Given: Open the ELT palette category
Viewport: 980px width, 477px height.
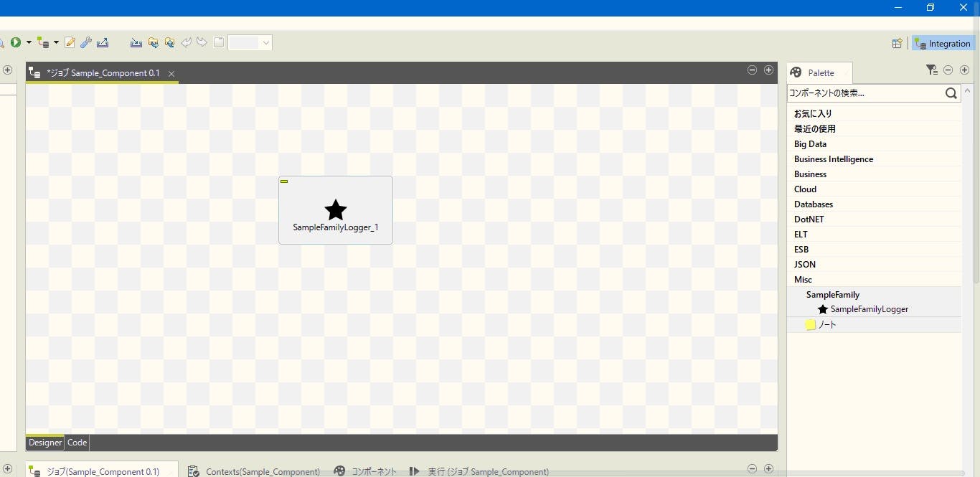Looking at the screenshot, I should tap(874, 234).
